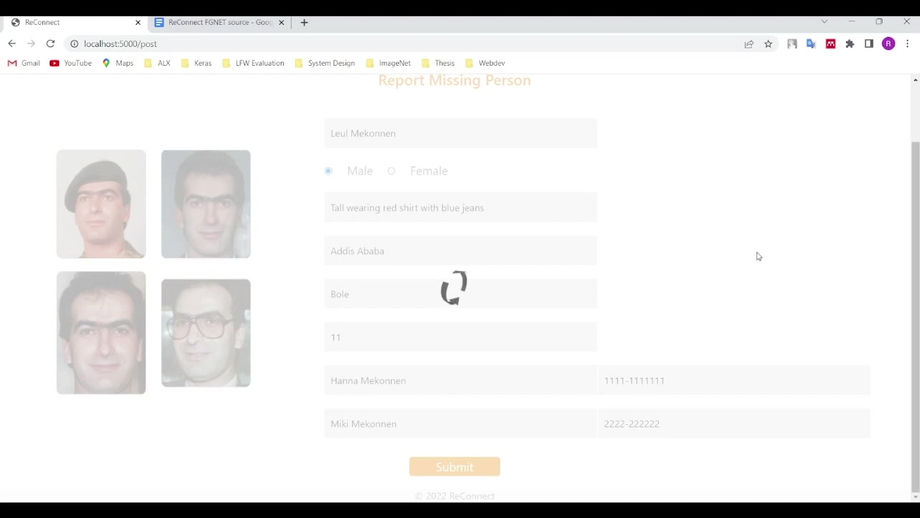Open the tab search chevron
Screen dimensions: 920x518
(x=824, y=22)
